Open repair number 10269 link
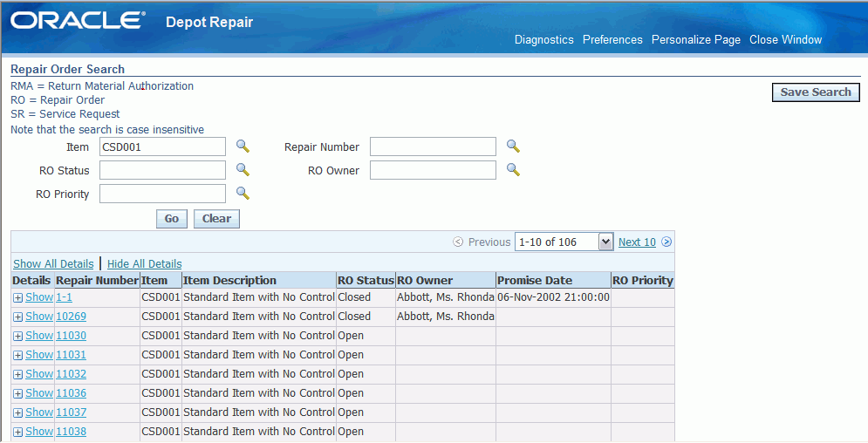 pyautogui.click(x=71, y=317)
